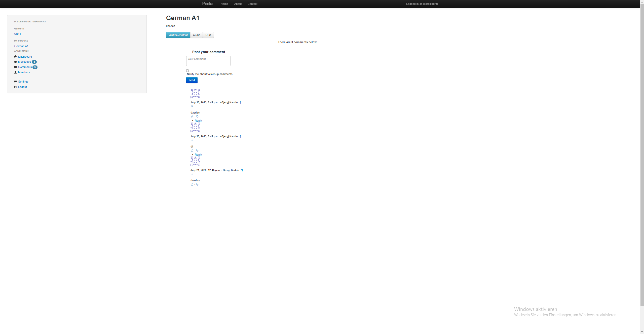
Task: Open the Contact page
Action: (x=252, y=4)
